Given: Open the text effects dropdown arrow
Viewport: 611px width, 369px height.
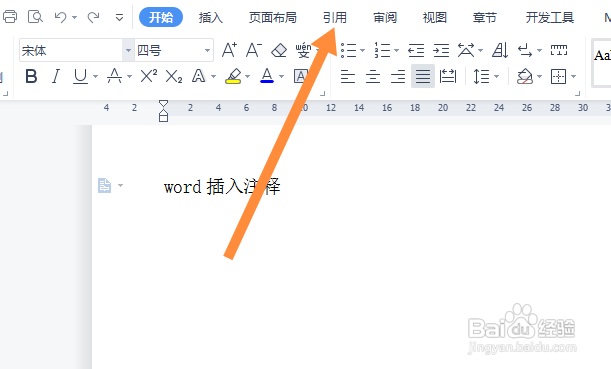Looking at the screenshot, I should coord(214,77).
